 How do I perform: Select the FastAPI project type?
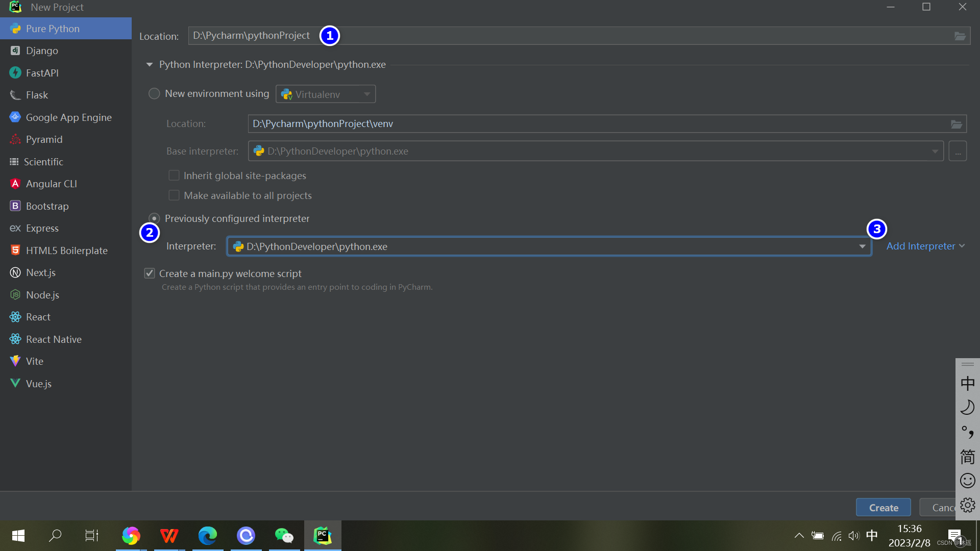coord(41,72)
